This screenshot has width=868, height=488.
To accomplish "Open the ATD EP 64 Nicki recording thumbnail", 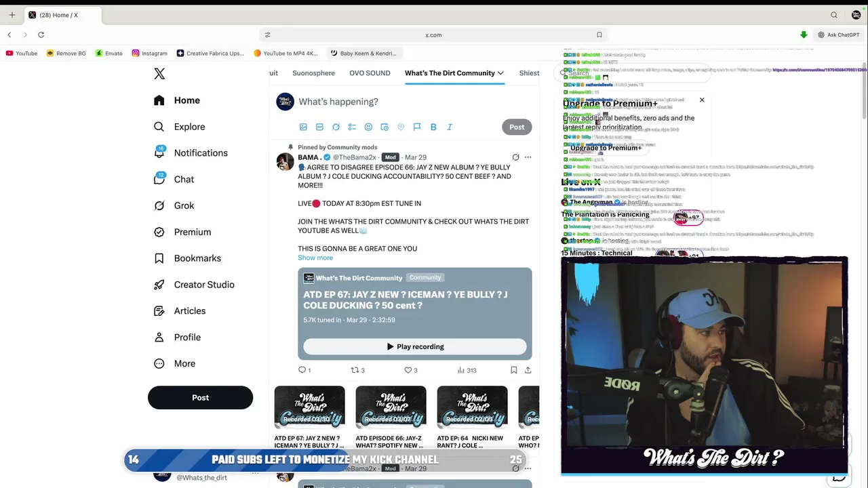I will (473, 407).
